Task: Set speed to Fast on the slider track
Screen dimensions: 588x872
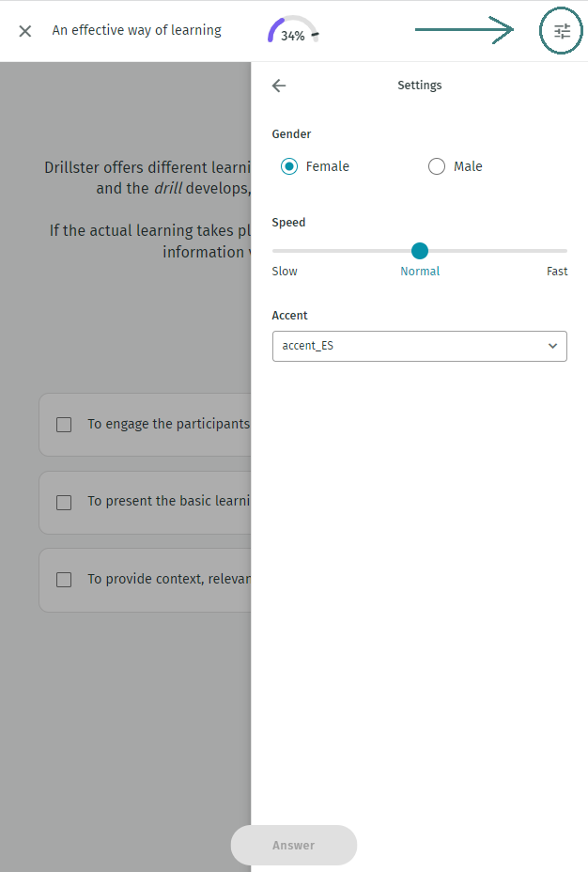Action: pos(565,251)
